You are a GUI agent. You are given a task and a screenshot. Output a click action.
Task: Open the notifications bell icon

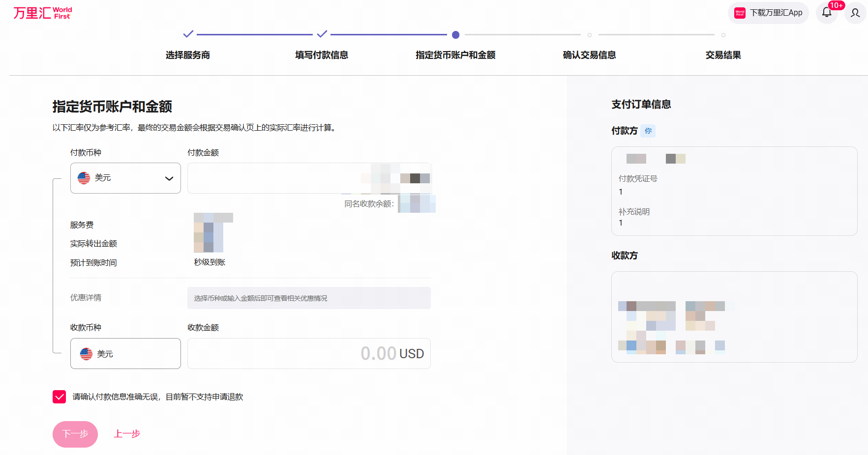click(827, 13)
